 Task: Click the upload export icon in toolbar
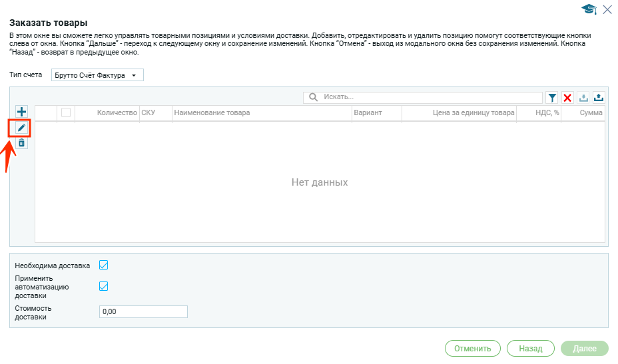(x=599, y=98)
